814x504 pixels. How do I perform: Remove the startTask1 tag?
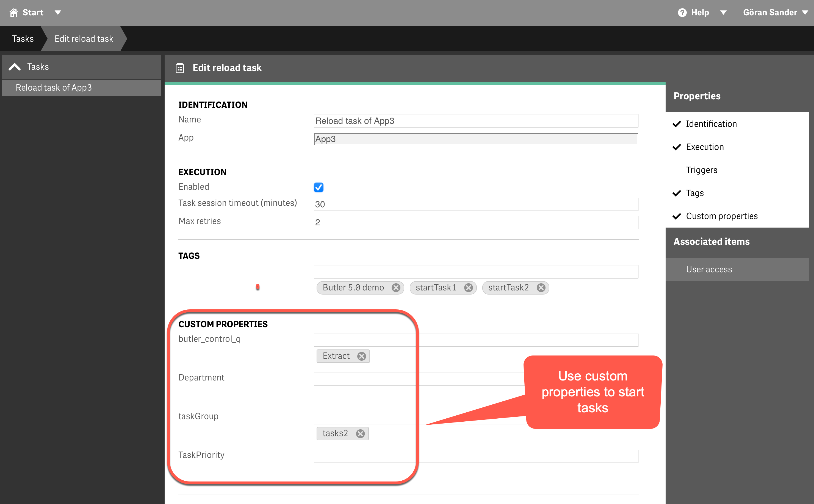pyautogui.click(x=468, y=288)
